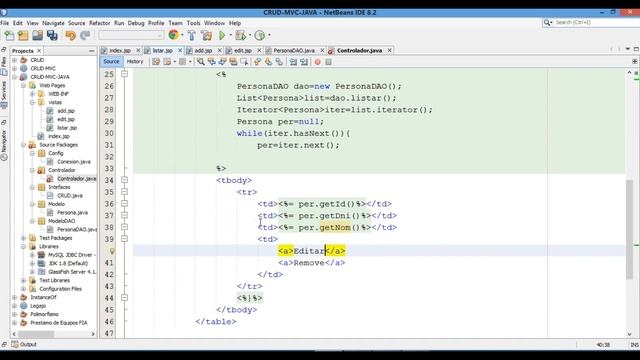Toggle the History view button
This screenshot has width=640, height=360.
click(x=135, y=62)
